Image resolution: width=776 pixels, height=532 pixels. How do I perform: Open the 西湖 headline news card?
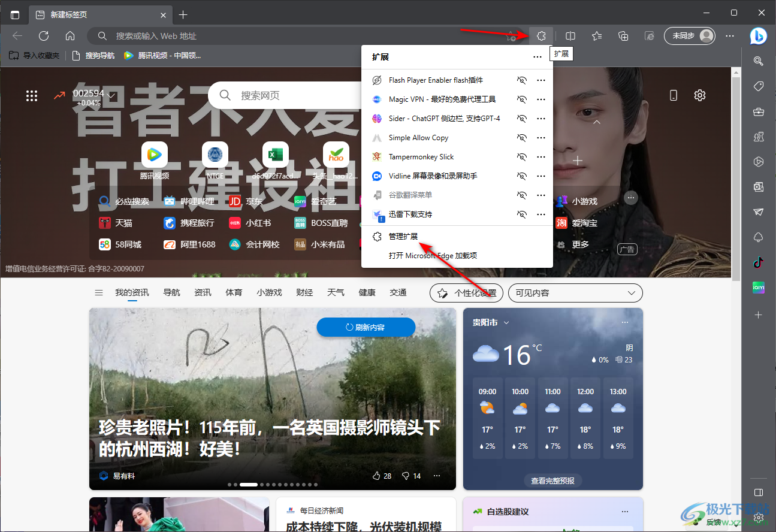click(x=273, y=399)
